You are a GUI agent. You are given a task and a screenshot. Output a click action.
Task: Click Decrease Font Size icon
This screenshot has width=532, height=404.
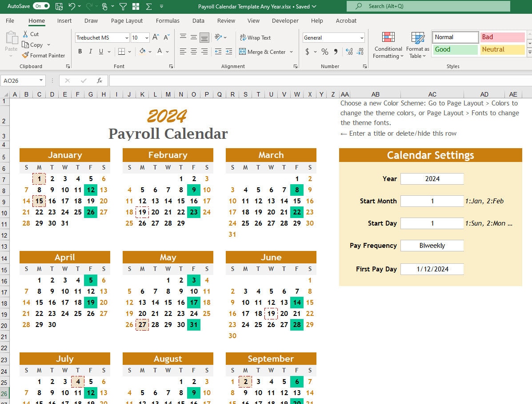tap(167, 37)
